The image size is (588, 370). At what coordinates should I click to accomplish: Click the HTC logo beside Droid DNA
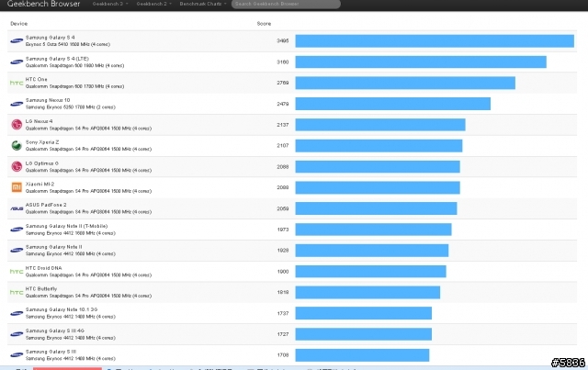17,272
